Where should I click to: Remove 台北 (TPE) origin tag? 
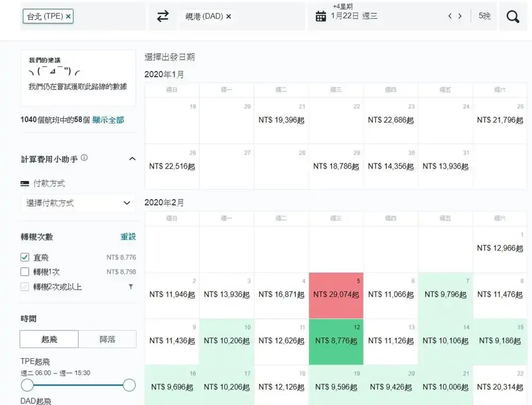pyautogui.click(x=69, y=16)
